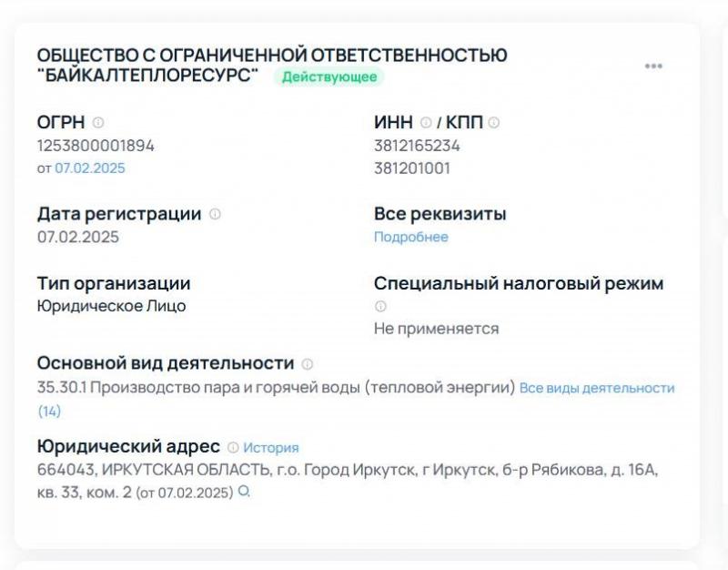This screenshot has width=728, height=570.
Task: Click the ИНН number 3812165234
Action: (417, 146)
